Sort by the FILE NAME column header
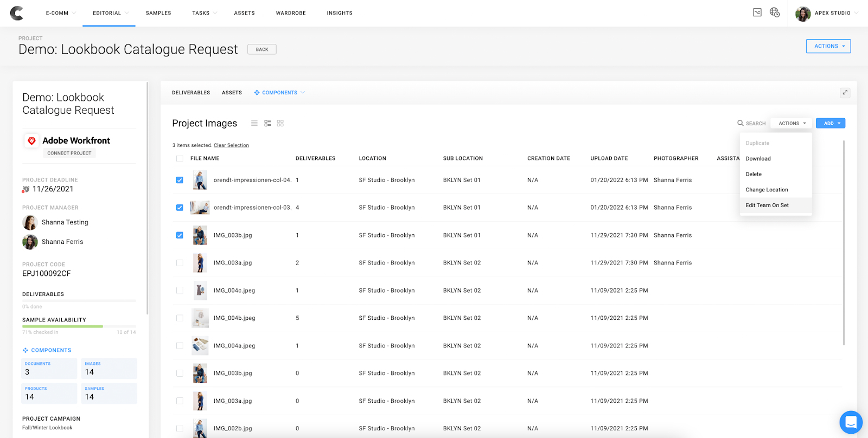 [x=205, y=159]
